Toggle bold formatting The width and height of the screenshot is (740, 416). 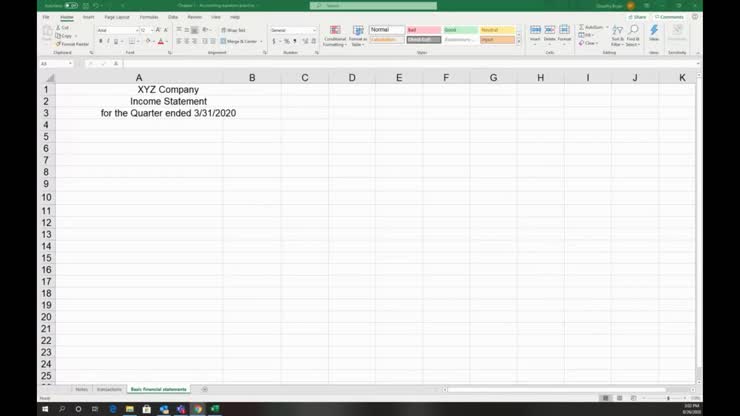100,41
